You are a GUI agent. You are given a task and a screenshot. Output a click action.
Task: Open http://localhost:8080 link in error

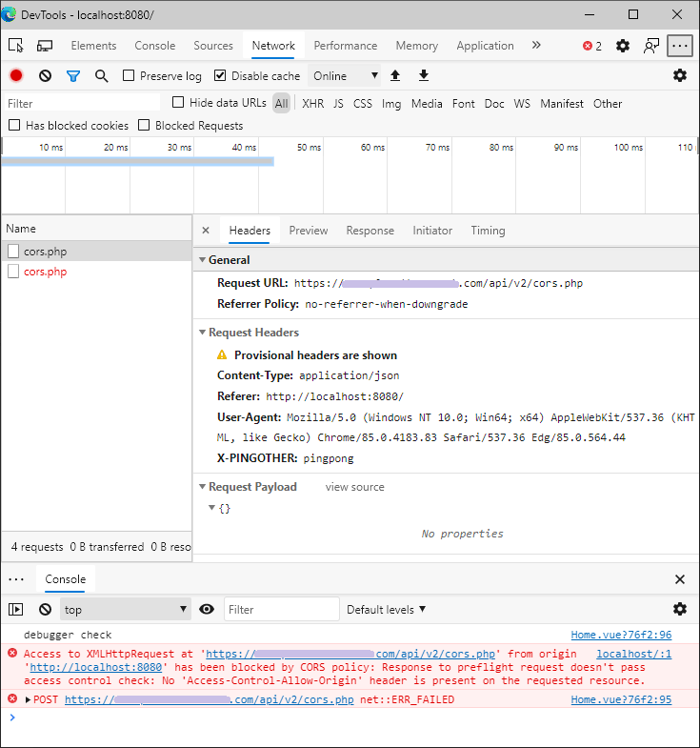96,667
